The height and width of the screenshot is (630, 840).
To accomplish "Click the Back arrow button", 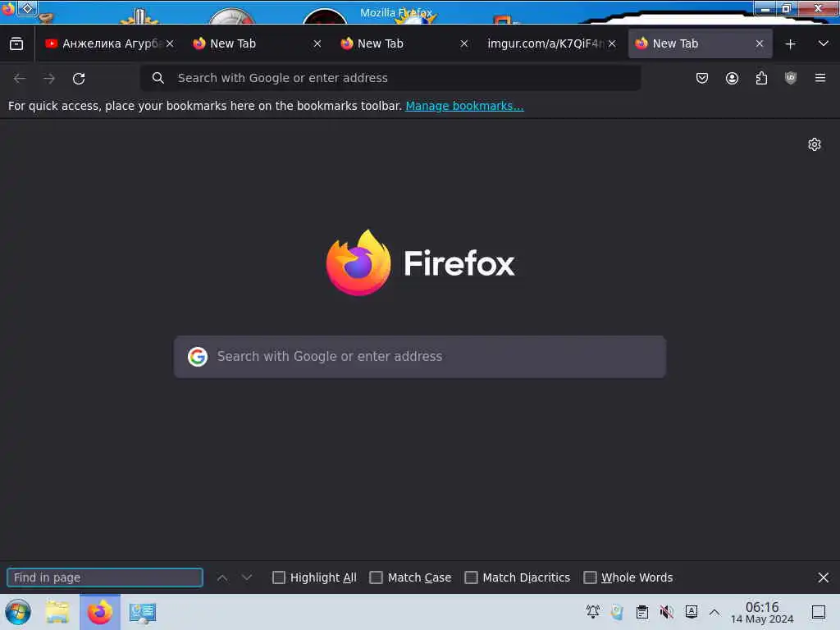I will pyautogui.click(x=20, y=78).
